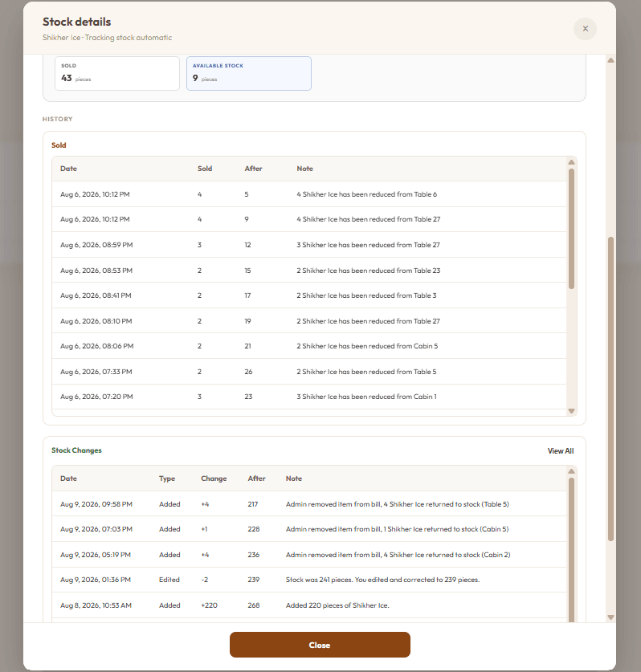Select 'Aug 9, 2026, 07:03 PM' date cell

point(96,529)
